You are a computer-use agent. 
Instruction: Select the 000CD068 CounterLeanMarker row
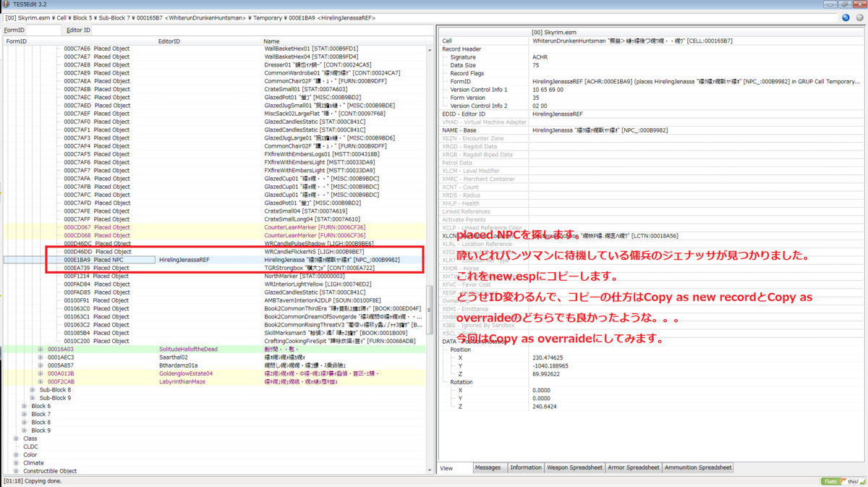tap(215, 235)
